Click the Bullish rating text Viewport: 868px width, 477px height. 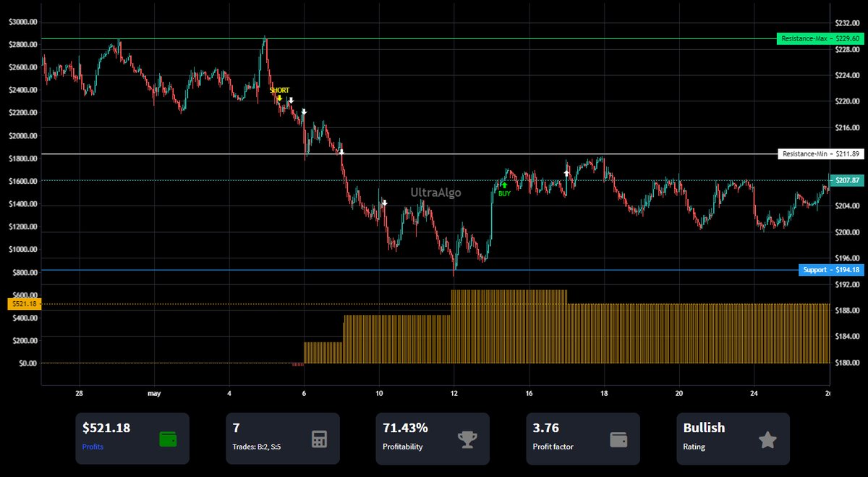704,428
